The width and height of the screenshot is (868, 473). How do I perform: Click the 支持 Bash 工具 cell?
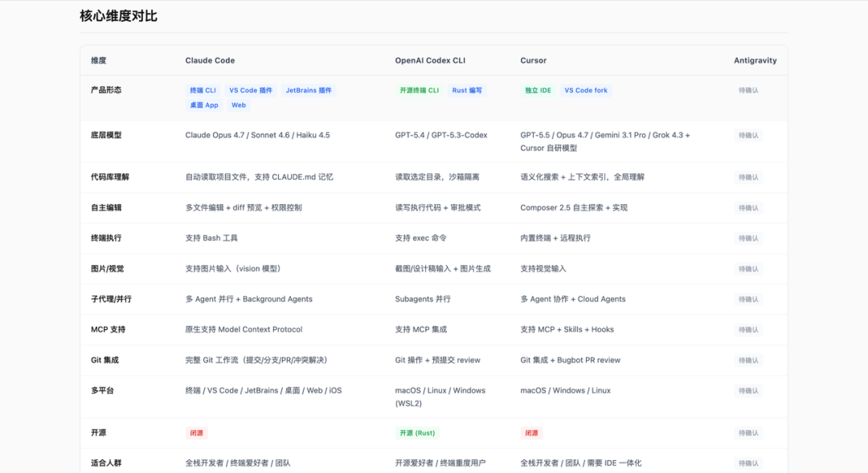click(x=211, y=238)
